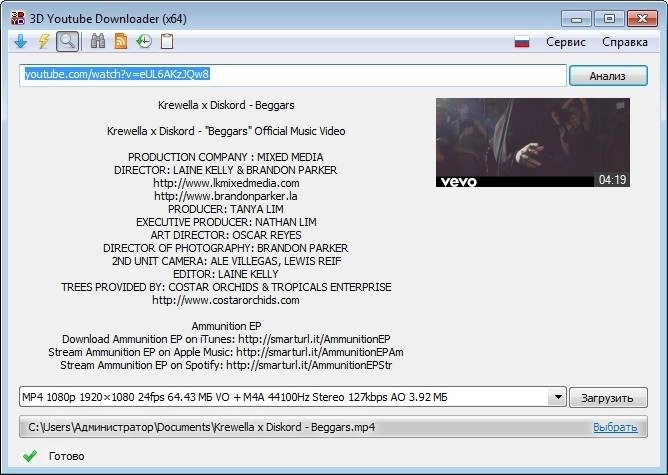The width and height of the screenshot is (668, 475).
Task: Click the text 'http://www.costarorchids.com'
Action: (x=226, y=300)
